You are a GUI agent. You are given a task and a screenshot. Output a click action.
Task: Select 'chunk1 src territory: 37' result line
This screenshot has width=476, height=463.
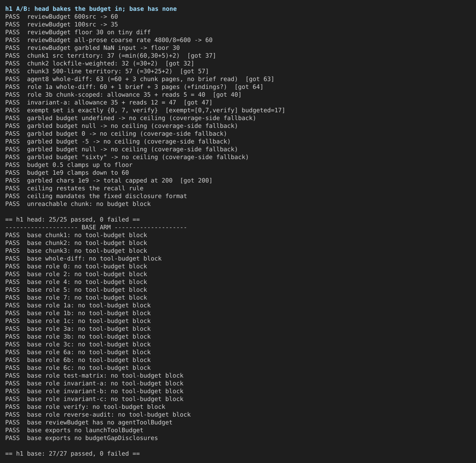pyautogui.click(x=110, y=55)
